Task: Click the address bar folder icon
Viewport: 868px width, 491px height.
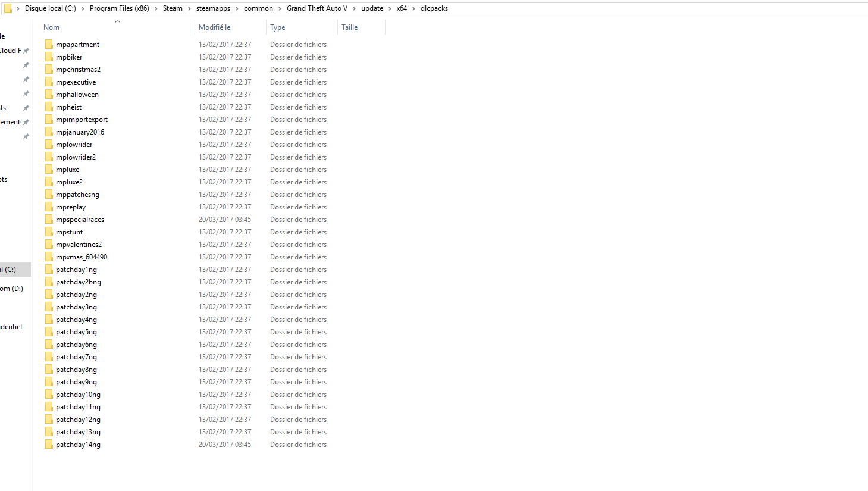Action: [8, 8]
